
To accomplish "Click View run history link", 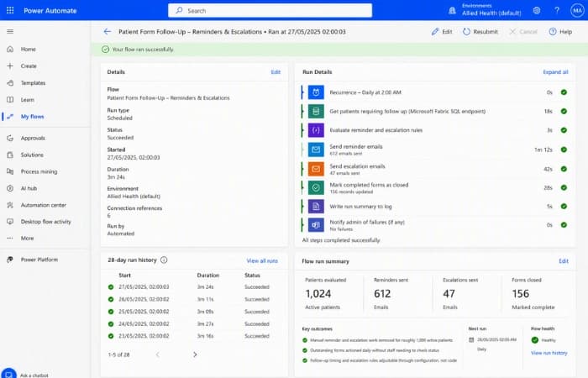I will point(549,353).
